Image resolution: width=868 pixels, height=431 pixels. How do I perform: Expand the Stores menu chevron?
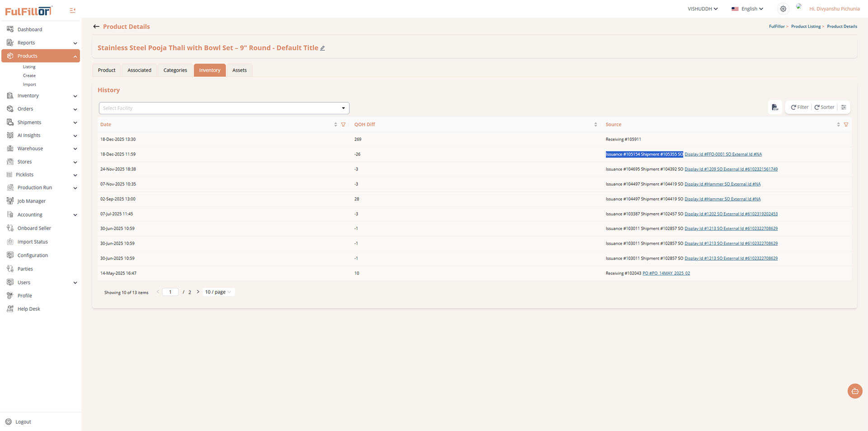(75, 162)
